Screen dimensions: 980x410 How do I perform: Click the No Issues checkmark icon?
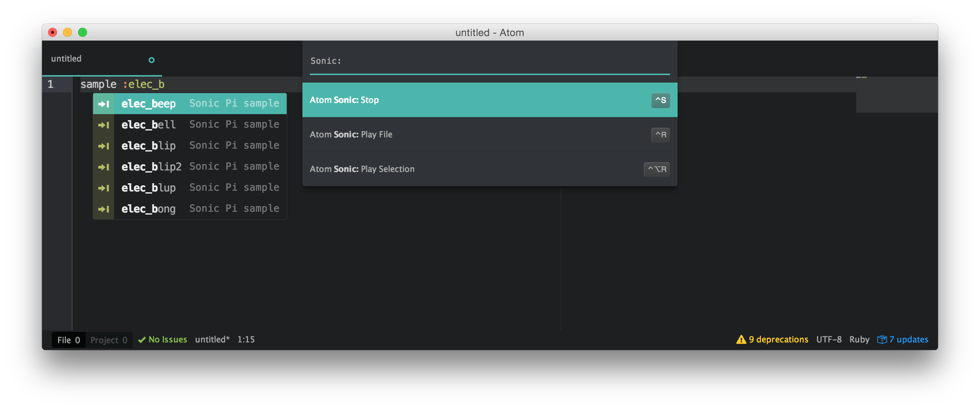point(142,339)
